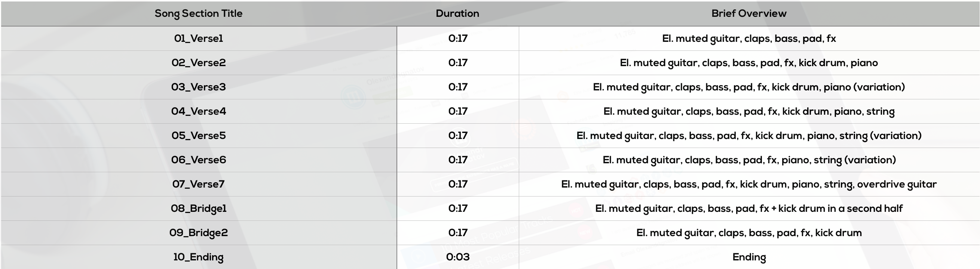Image resolution: width=980 pixels, height=269 pixels.
Task: Click the Song Section Title column header
Action: 198,14
